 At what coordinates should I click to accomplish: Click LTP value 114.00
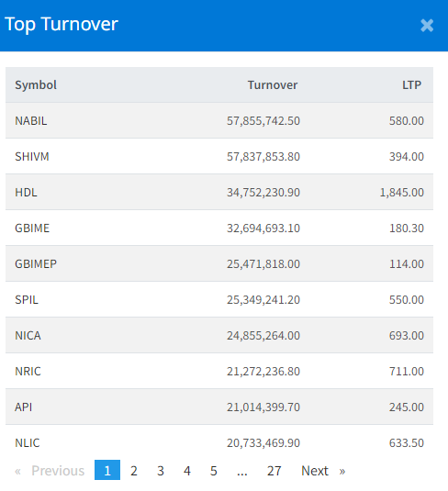coord(407,263)
